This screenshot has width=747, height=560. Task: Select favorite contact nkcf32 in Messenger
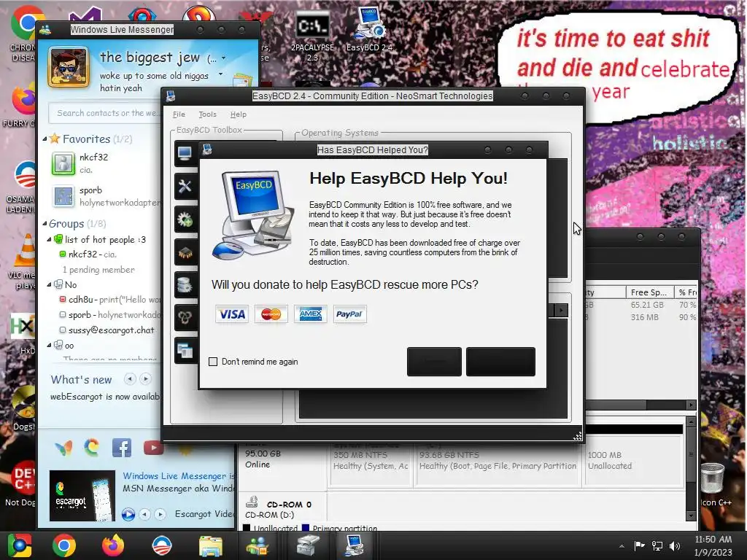point(105,163)
